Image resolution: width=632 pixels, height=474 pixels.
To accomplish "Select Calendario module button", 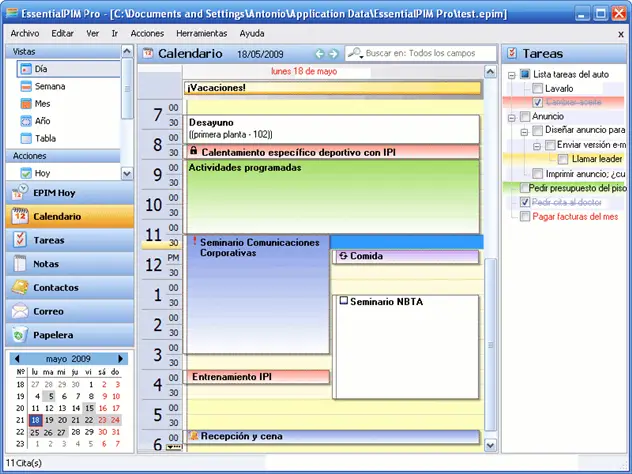I will [x=70, y=216].
